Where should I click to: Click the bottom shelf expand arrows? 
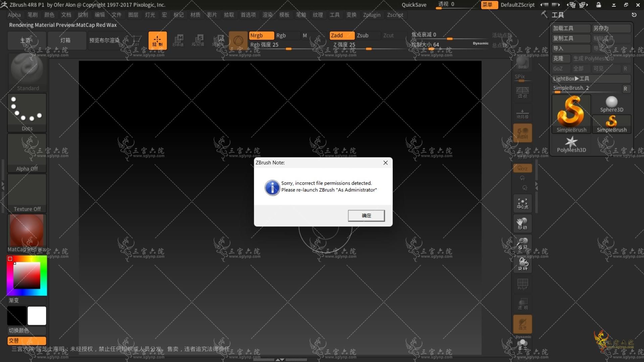(280, 360)
